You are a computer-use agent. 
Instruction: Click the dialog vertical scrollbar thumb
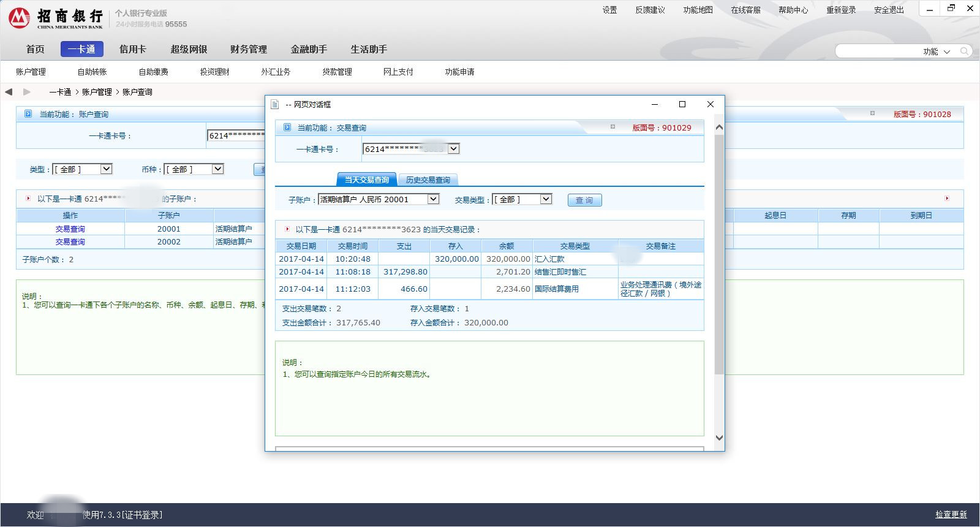719,254
